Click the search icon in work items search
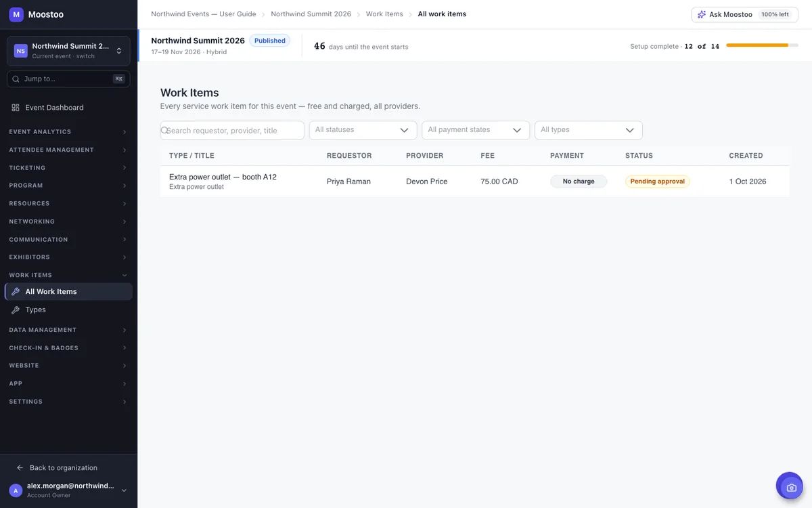This screenshot has height=508, width=812. [164, 130]
